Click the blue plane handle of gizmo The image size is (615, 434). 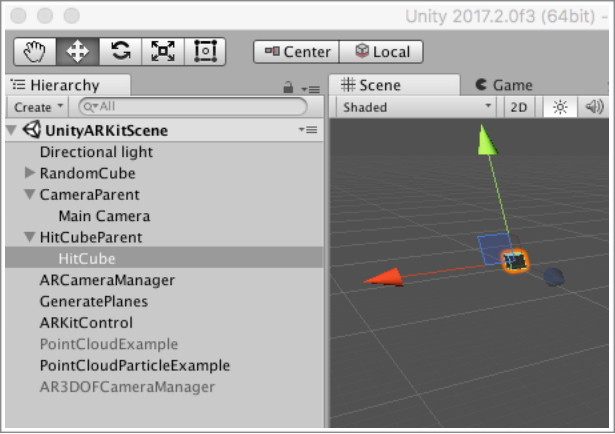point(494,249)
